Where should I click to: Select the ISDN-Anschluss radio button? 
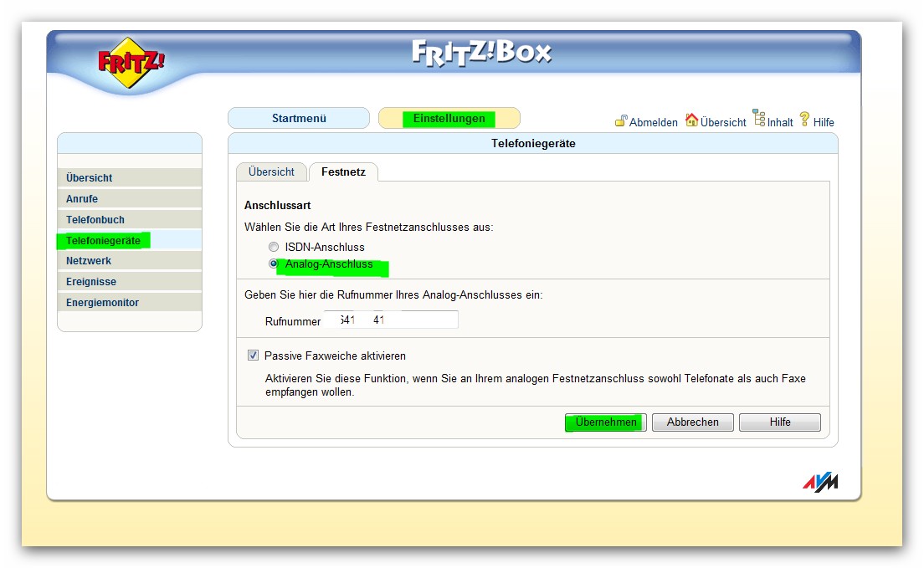click(274, 247)
